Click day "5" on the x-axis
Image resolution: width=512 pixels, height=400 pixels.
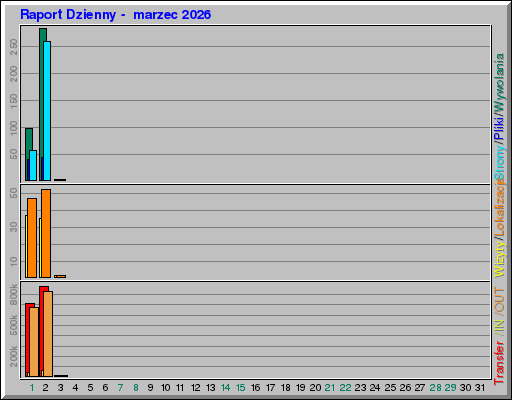[x=90, y=388]
